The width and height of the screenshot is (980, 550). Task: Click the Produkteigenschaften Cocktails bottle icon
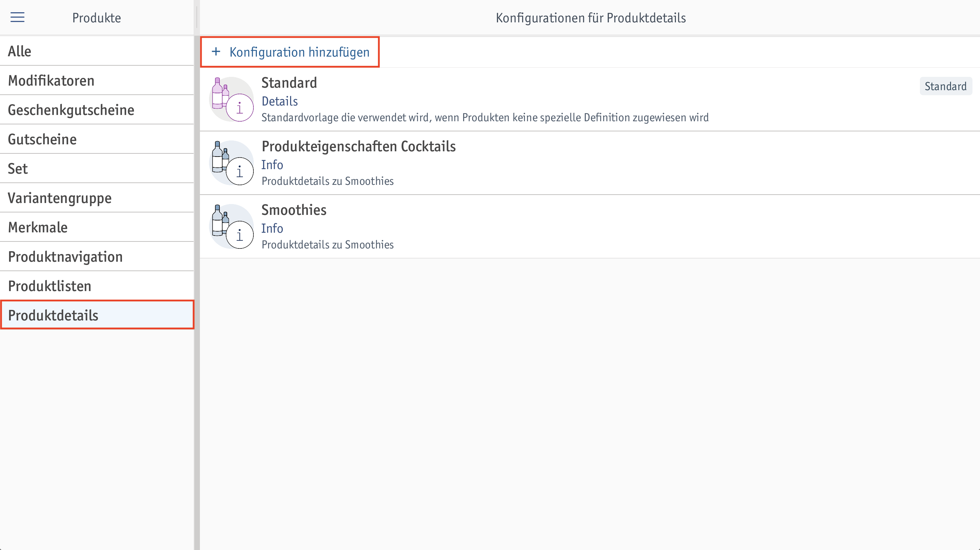tap(232, 163)
